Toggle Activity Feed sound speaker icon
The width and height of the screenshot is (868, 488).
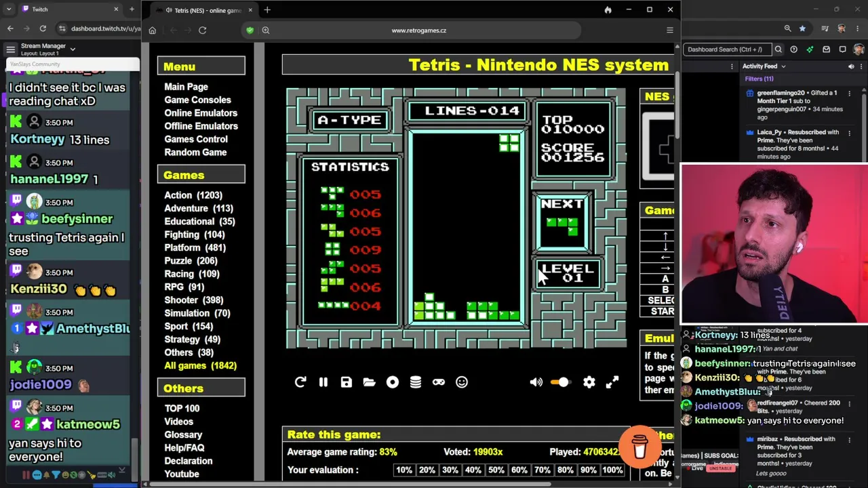(x=851, y=66)
